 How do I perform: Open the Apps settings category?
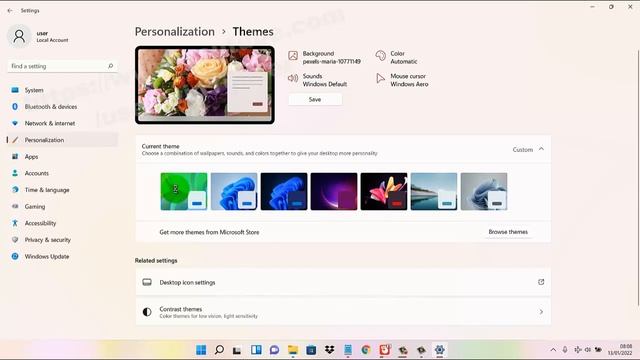(62, 157)
